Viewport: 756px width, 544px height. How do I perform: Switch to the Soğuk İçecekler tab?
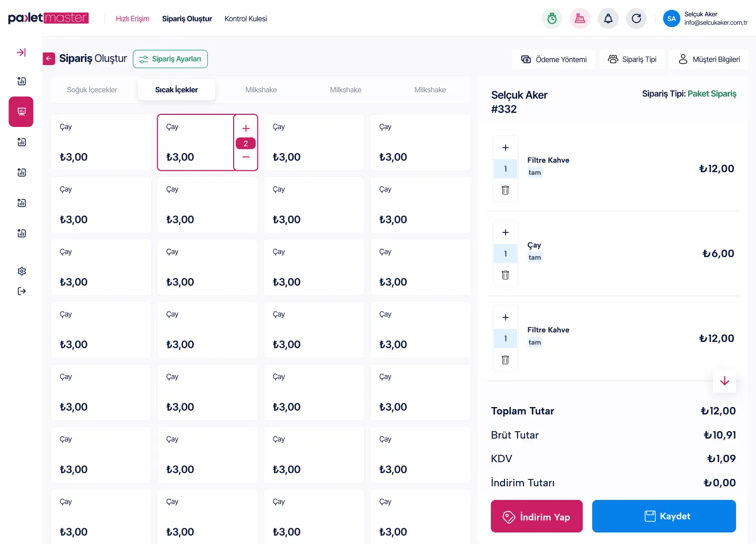coord(92,90)
